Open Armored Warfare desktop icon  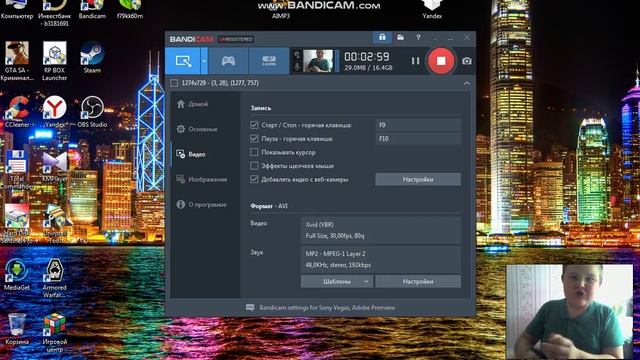point(54,278)
